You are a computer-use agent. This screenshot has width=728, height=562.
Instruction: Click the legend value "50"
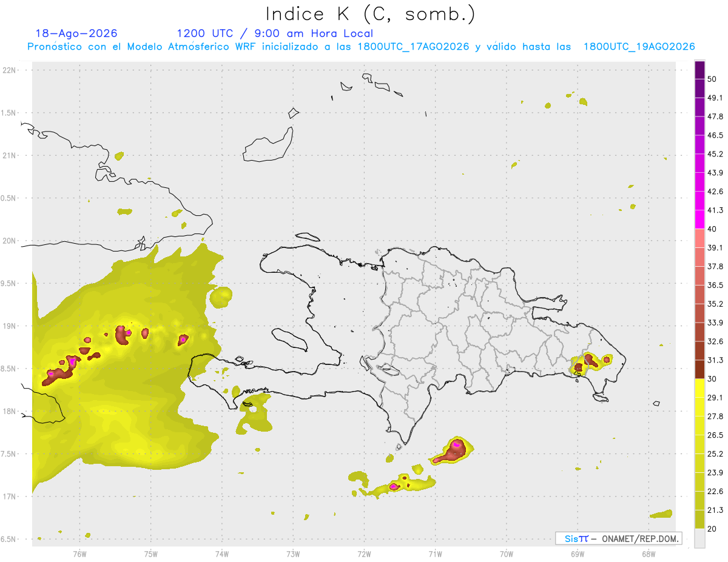(712, 79)
